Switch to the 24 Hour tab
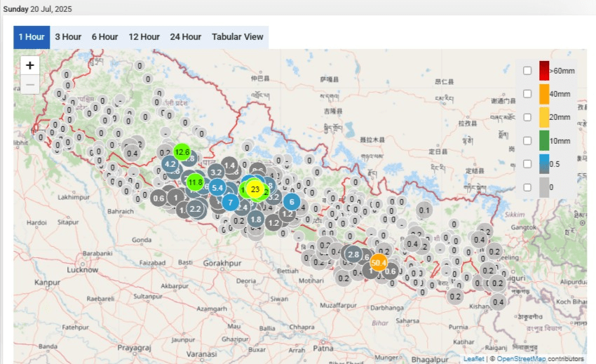596x364 pixels. pyautogui.click(x=185, y=37)
